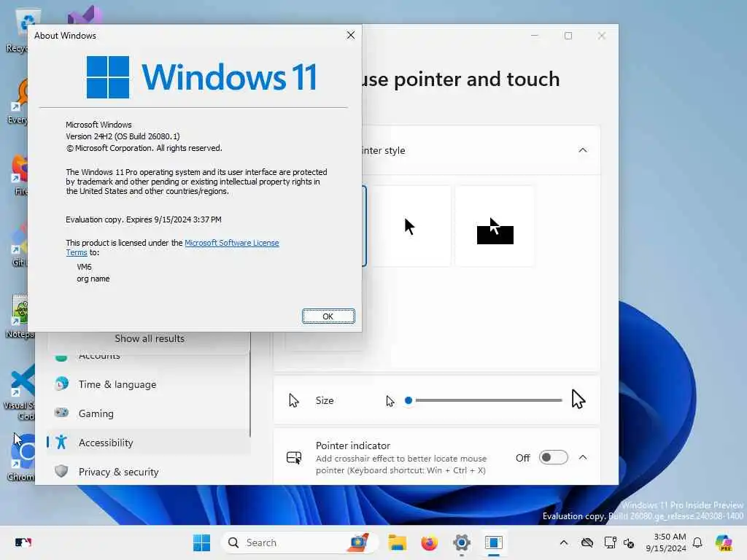Expand the Pointer indicator options chevron
747x560 pixels.
click(x=583, y=458)
